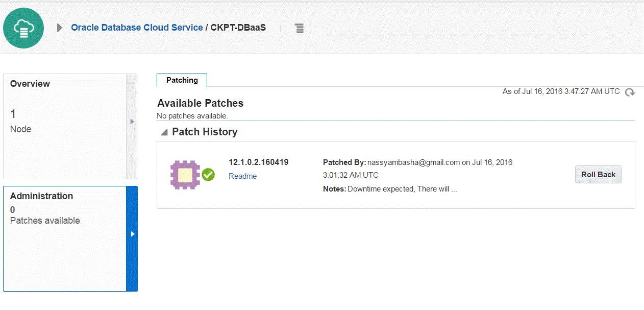
Task: Click the patch chip icon for 12.1.0.2.160419
Action: 185,175
